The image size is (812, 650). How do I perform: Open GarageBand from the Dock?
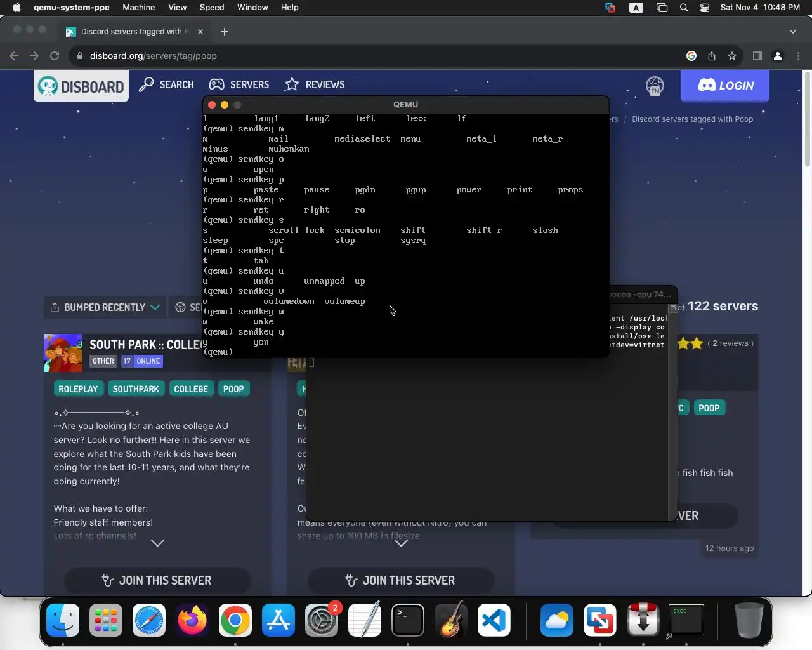(451, 620)
